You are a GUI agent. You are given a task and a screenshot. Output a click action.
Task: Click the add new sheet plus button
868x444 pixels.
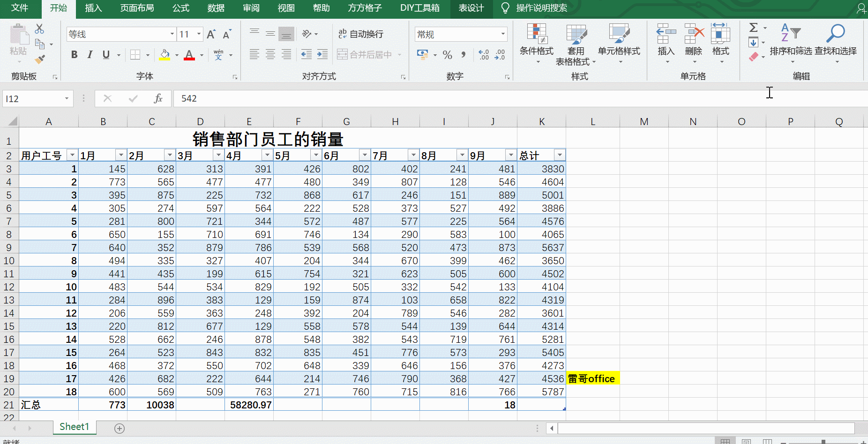tap(120, 429)
